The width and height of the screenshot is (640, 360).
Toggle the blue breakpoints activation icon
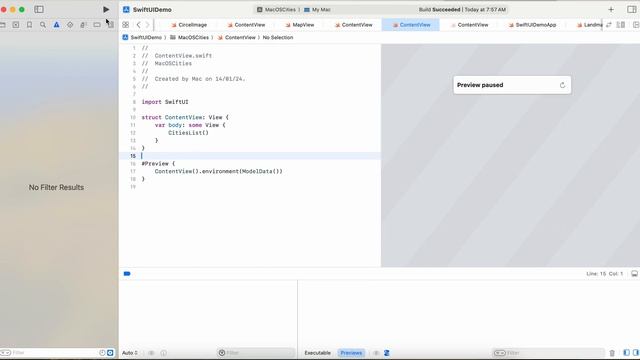[x=127, y=273]
